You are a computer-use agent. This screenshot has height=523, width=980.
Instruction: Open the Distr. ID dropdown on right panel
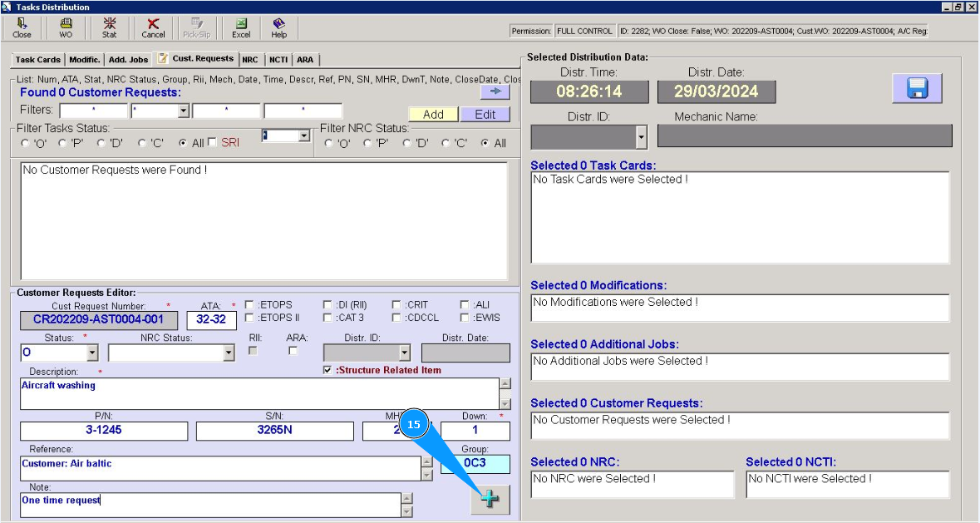click(640, 137)
